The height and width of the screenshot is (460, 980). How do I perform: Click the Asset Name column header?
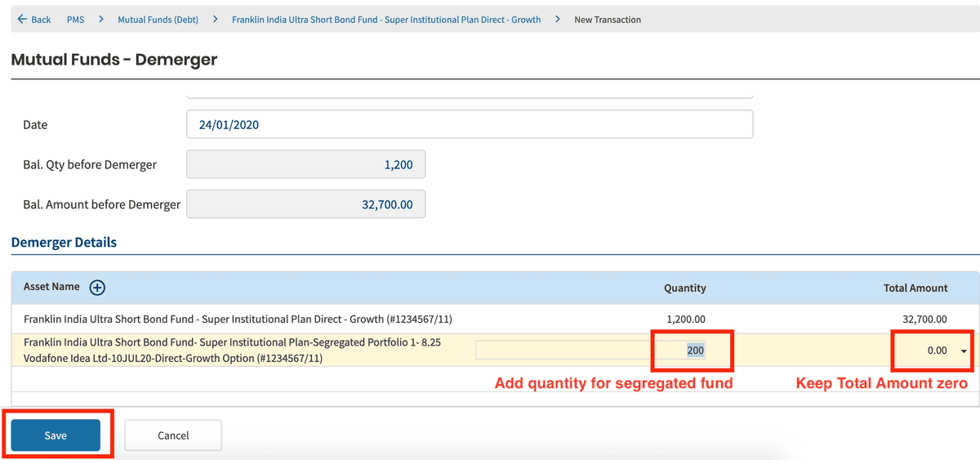coord(51,287)
